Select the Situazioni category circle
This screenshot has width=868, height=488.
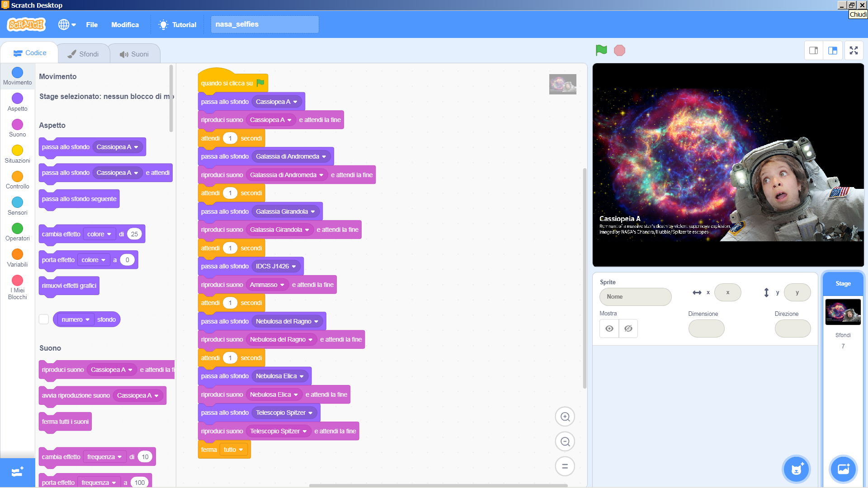point(18,150)
